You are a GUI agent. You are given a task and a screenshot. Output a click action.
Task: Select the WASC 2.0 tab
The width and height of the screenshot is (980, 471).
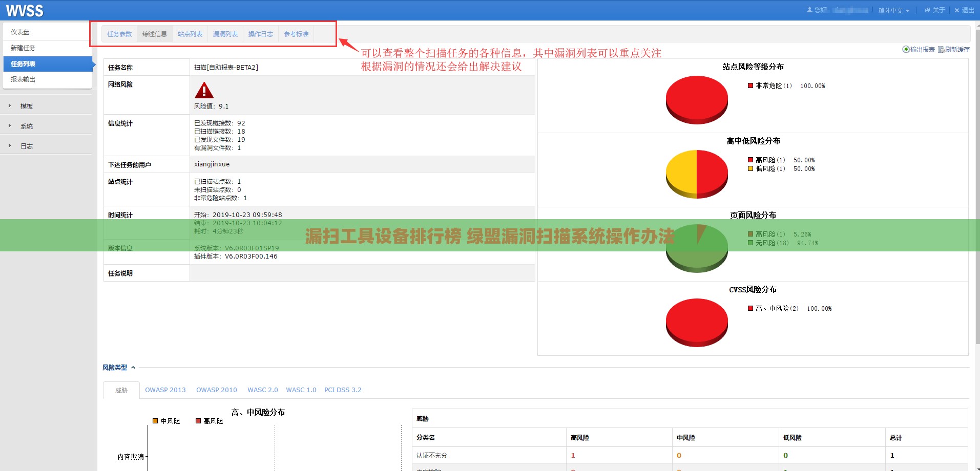262,390
